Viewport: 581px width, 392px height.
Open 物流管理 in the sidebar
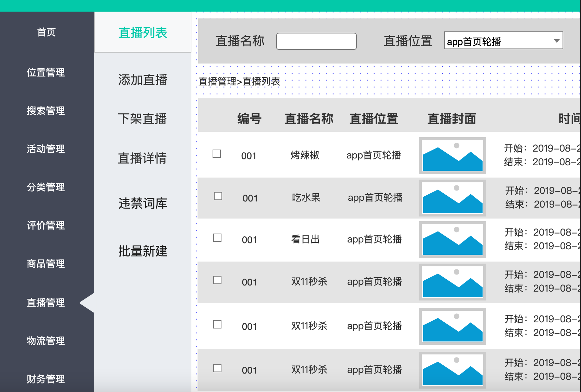(46, 341)
